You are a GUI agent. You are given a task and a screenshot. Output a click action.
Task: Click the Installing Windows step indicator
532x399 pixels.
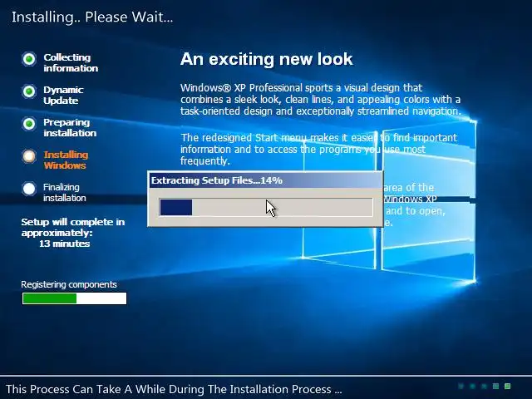coord(29,156)
